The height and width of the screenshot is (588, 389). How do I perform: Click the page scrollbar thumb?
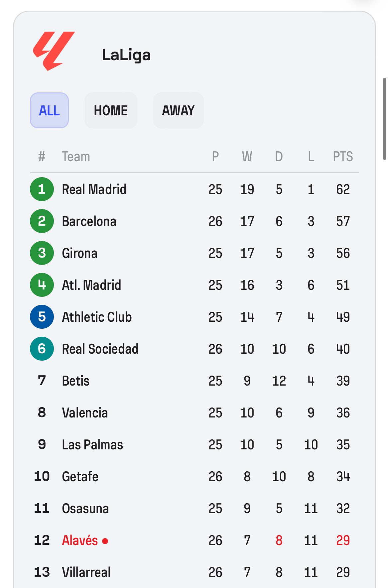[x=384, y=119]
